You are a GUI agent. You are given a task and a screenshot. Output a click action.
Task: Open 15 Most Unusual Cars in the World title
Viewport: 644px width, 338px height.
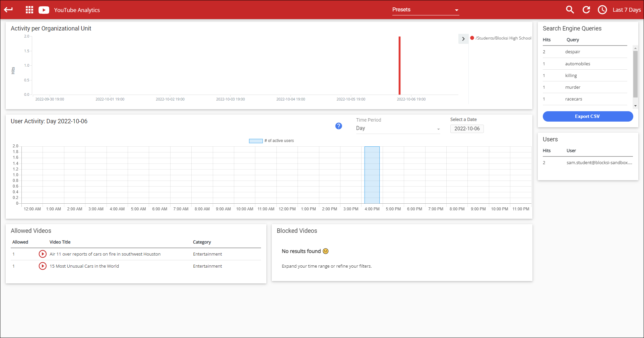click(84, 266)
